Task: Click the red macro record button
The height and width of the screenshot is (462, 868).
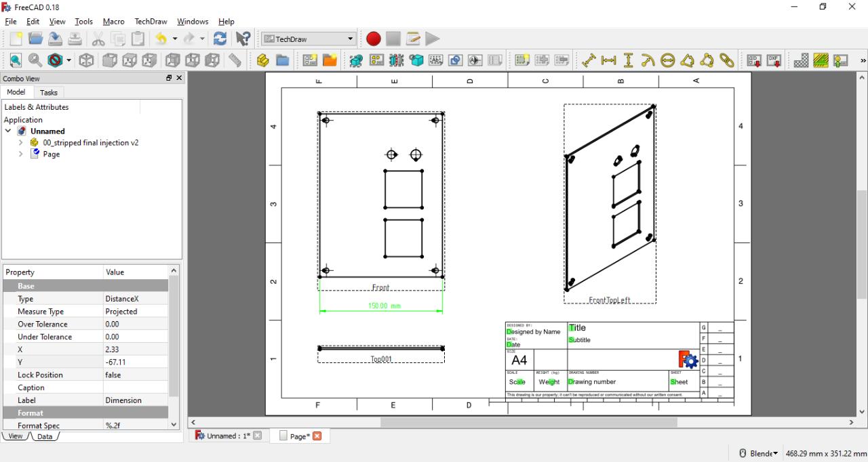Action: [x=373, y=39]
